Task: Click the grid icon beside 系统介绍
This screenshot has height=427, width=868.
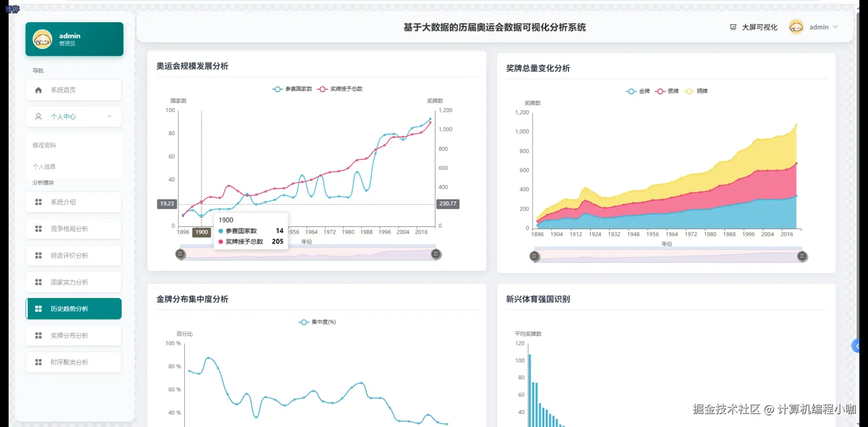Action: pyautogui.click(x=39, y=202)
